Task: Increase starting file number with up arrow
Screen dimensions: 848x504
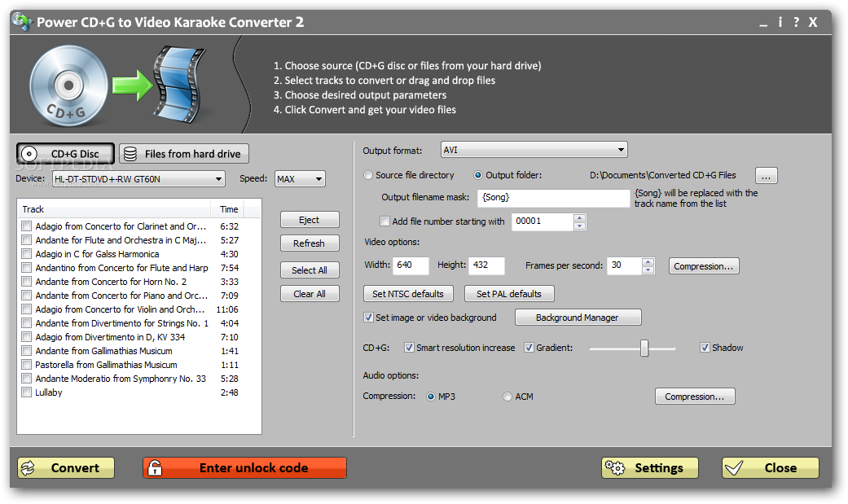Action: (579, 217)
